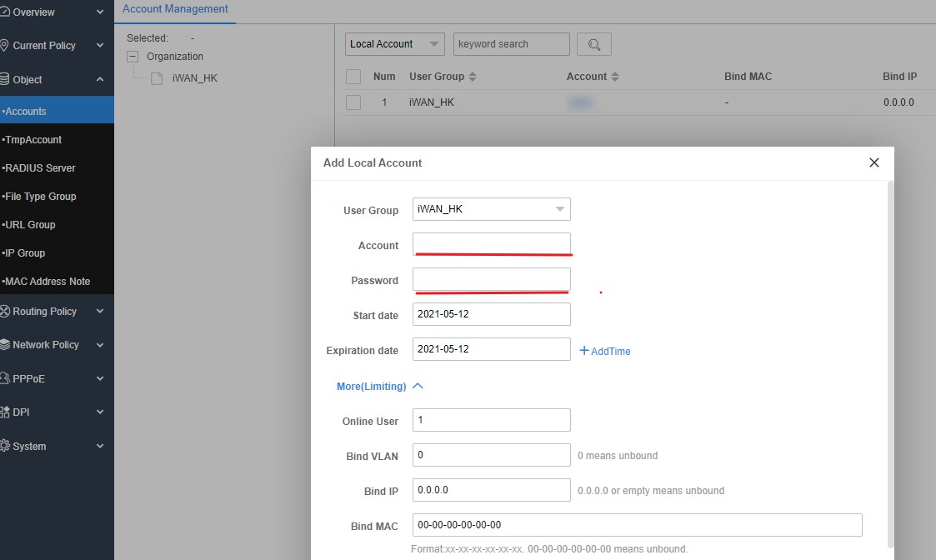Image resolution: width=936 pixels, height=560 pixels.
Task: Check the row 1 iWAN_HK checkbox
Action: 353,102
